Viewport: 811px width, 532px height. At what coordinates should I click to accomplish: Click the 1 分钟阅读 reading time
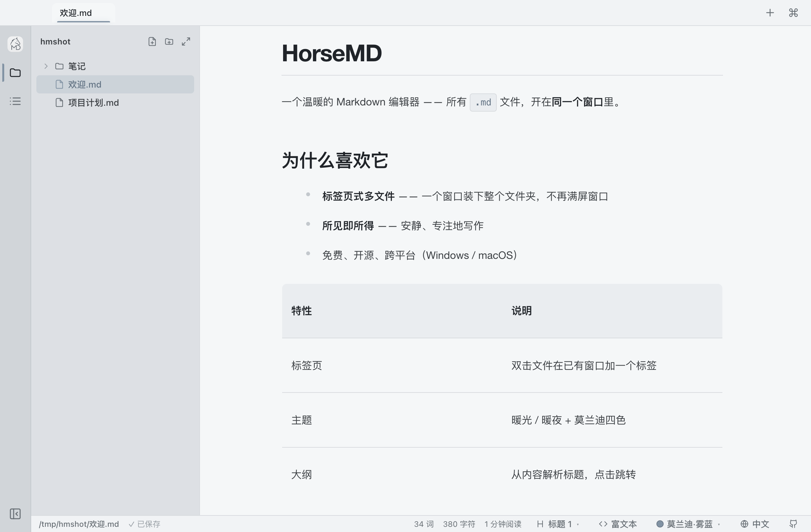coord(503,524)
